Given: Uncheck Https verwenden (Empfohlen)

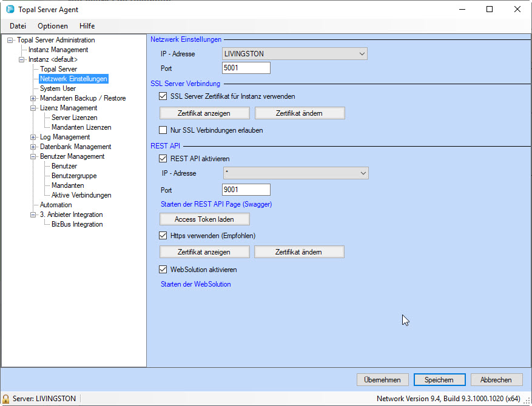Looking at the screenshot, I should point(163,236).
